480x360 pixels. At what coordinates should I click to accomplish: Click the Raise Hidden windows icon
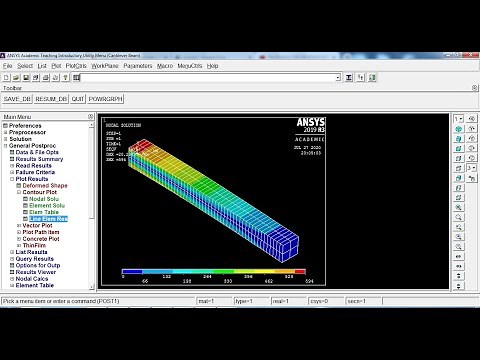click(349, 78)
